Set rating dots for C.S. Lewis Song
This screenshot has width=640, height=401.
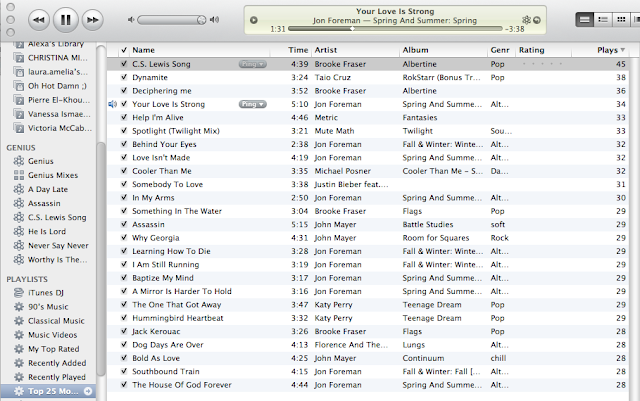542,64
